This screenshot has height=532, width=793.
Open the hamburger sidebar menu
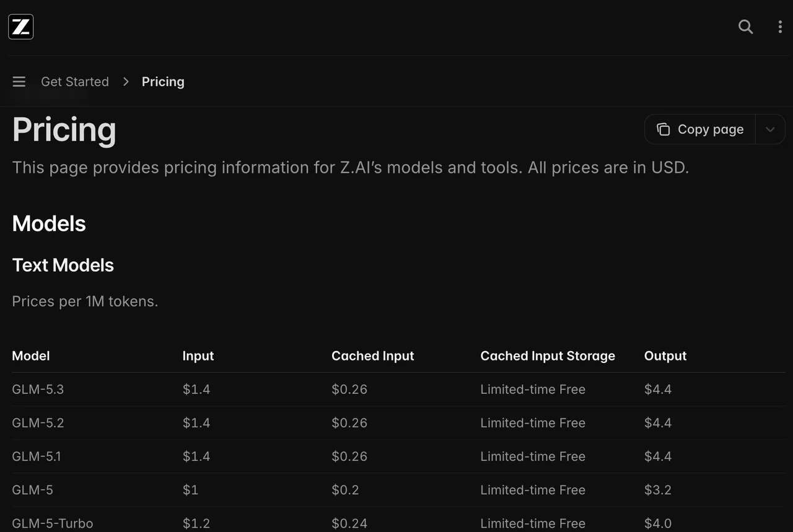[x=19, y=82]
